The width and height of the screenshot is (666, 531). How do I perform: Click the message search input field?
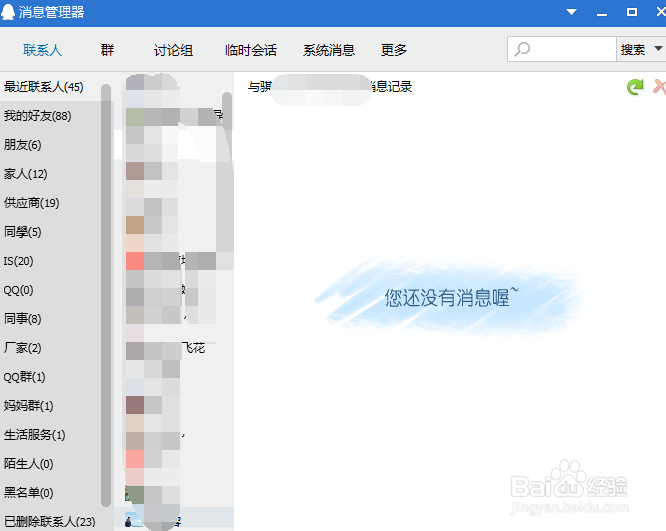pyautogui.click(x=562, y=49)
